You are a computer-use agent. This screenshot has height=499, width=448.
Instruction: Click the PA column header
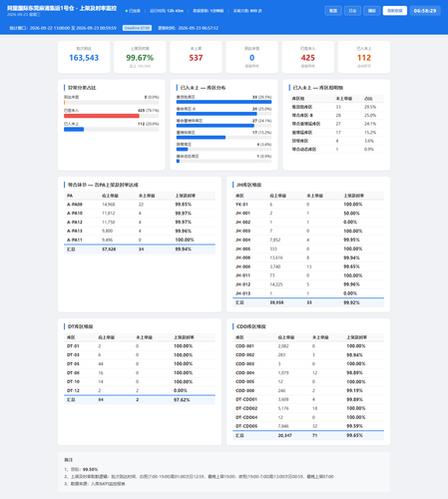[x=70, y=196]
